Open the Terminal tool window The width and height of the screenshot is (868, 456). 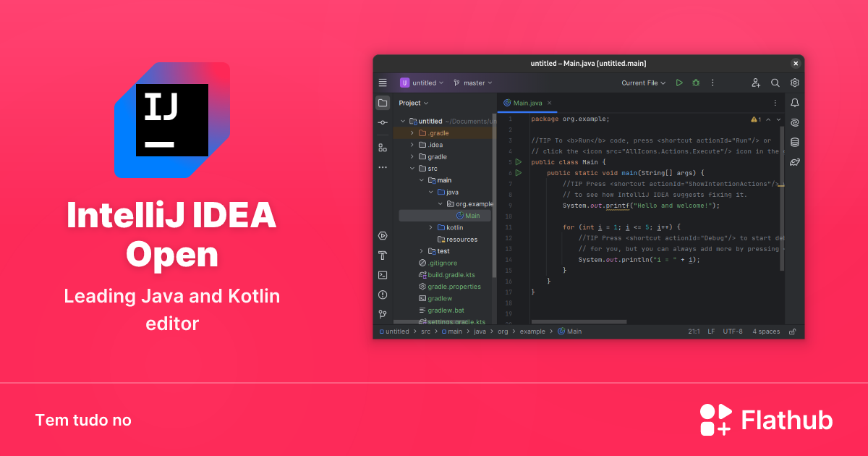[383, 275]
